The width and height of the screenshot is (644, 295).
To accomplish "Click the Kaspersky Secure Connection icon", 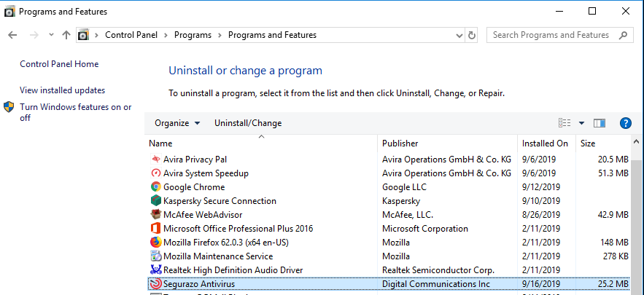I will coord(155,200).
